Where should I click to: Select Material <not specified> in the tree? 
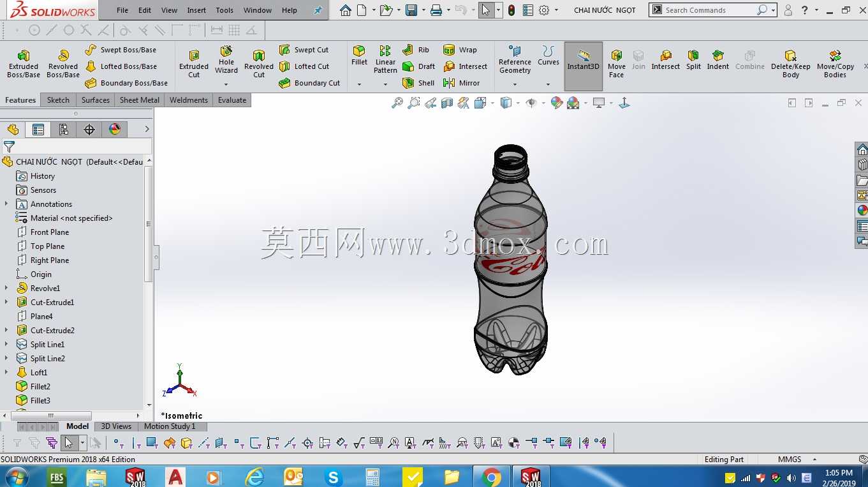tap(64, 218)
